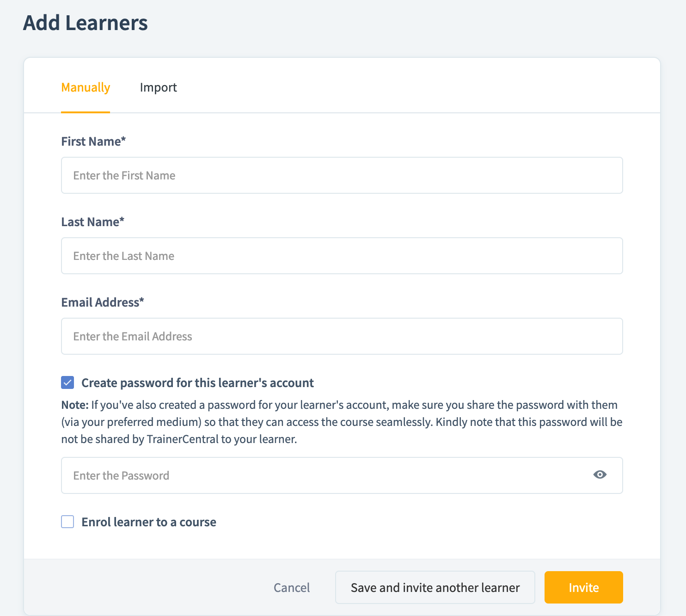Click the word TrainerCentral in the note
The height and width of the screenshot is (616, 686).
tap(183, 439)
